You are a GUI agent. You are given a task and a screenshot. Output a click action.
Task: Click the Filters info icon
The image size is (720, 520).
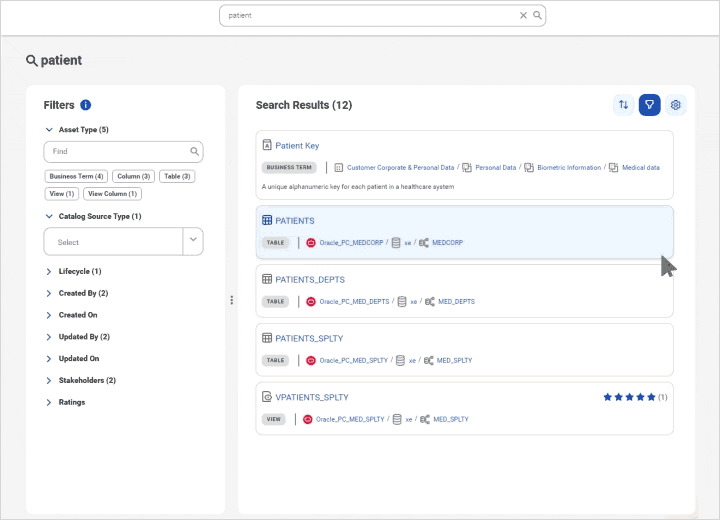coord(86,105)
